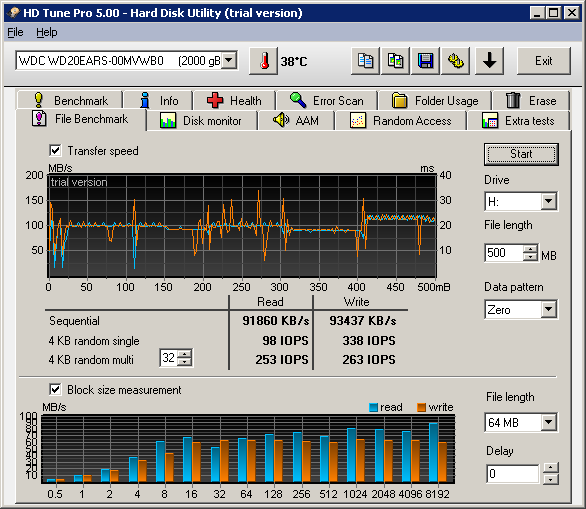Decrease the 4 KB random multi value
The width and height of the screenshot is (586, 509).
[x=184, y=361]
